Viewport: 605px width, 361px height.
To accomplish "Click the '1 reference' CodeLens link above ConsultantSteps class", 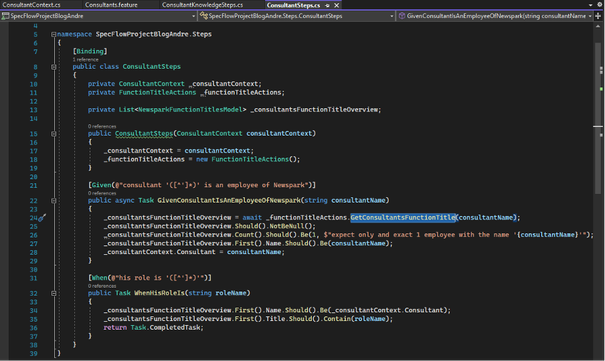I will (x=85, y=59).
